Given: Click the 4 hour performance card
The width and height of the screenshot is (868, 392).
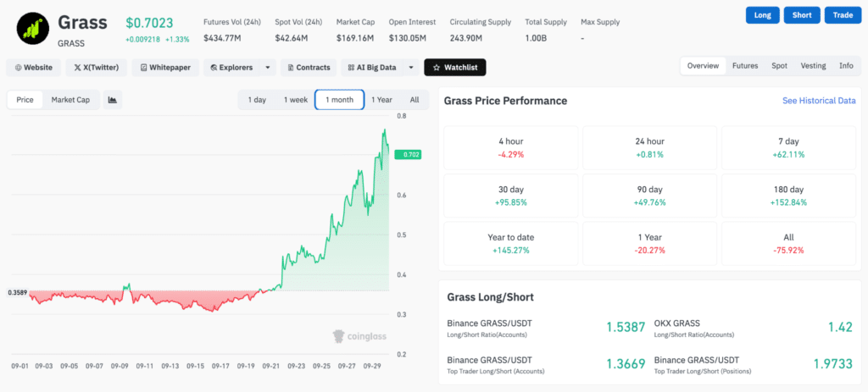Looking at the screenshot, I should [x=511, y=147].
